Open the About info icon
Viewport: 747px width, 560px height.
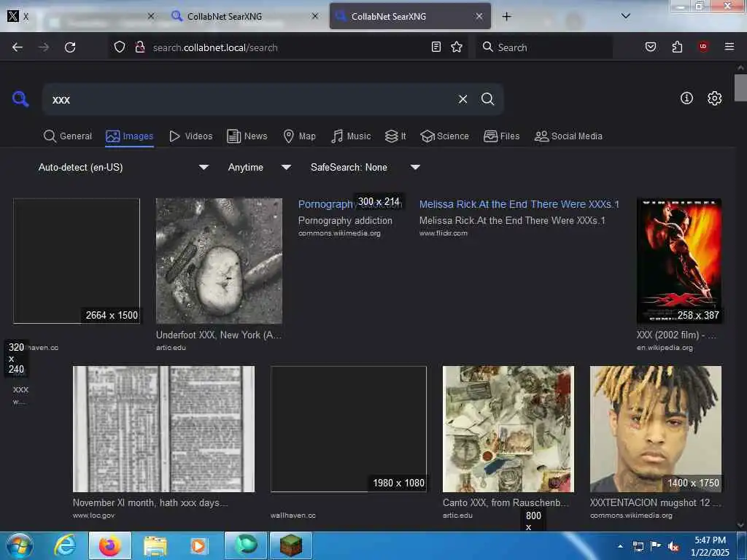coord(686,98)
